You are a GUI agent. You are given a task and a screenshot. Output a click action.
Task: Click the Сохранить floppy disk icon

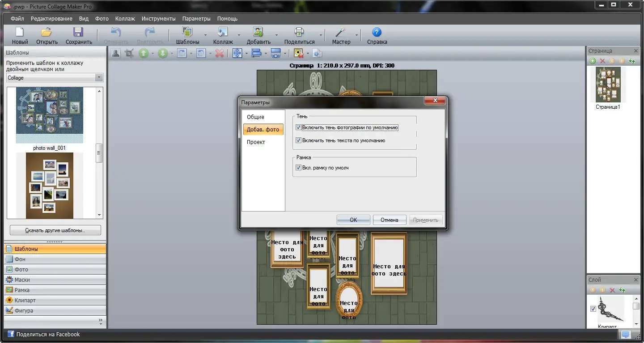coord(78,32)
